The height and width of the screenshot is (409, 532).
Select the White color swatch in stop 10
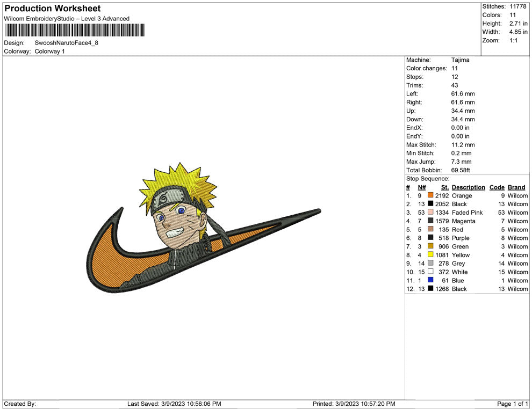(x=430, y=272)
